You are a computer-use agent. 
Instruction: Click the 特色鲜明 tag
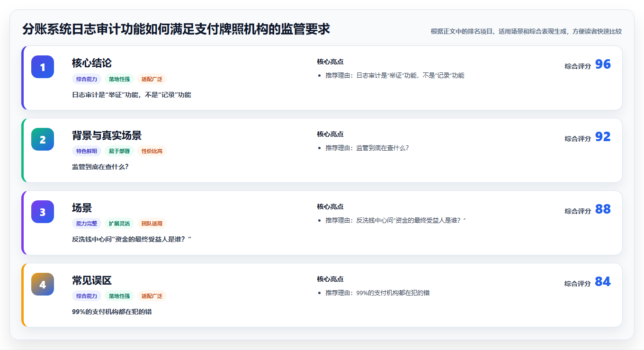[87, 151]
